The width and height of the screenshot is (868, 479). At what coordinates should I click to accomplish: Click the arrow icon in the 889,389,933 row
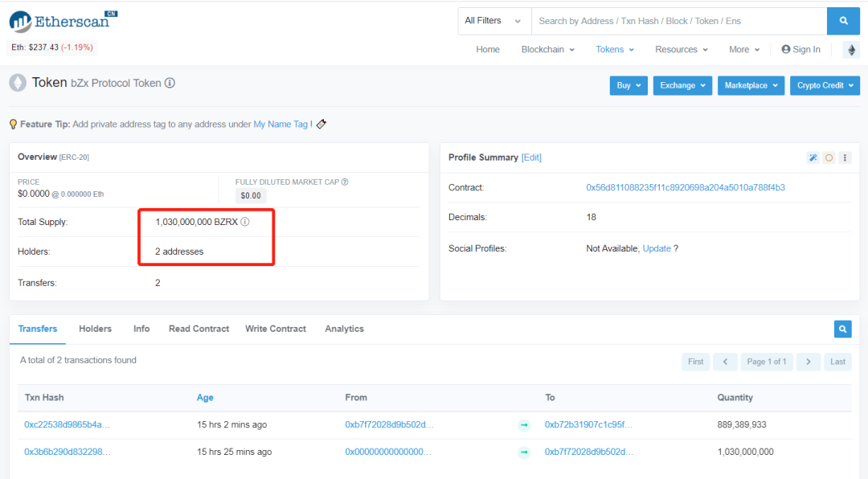click(x=524, y=425)
